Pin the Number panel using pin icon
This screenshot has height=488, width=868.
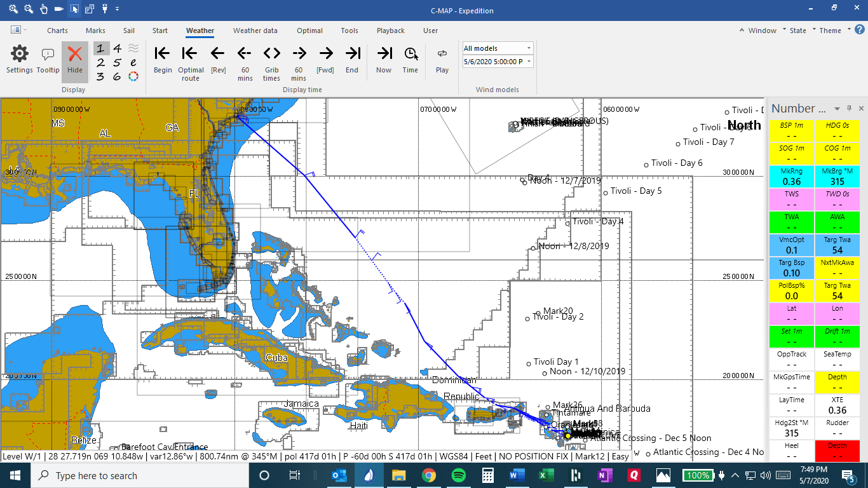point(850,109)
